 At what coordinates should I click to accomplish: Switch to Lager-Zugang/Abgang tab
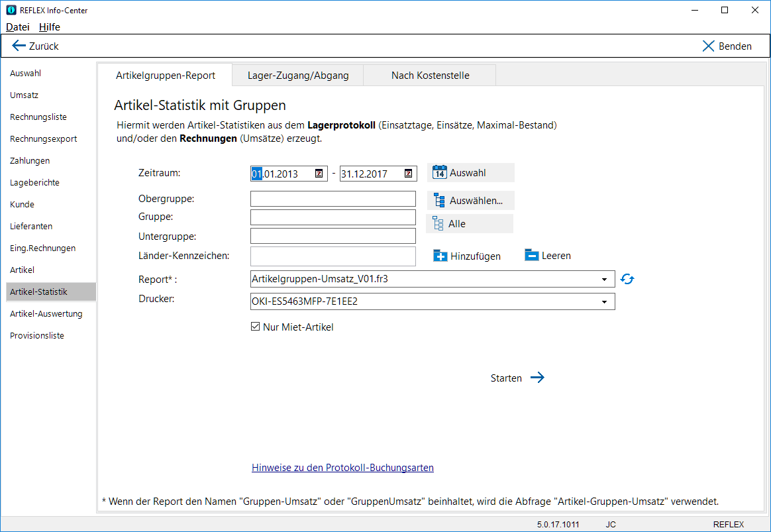coord(298,76)
